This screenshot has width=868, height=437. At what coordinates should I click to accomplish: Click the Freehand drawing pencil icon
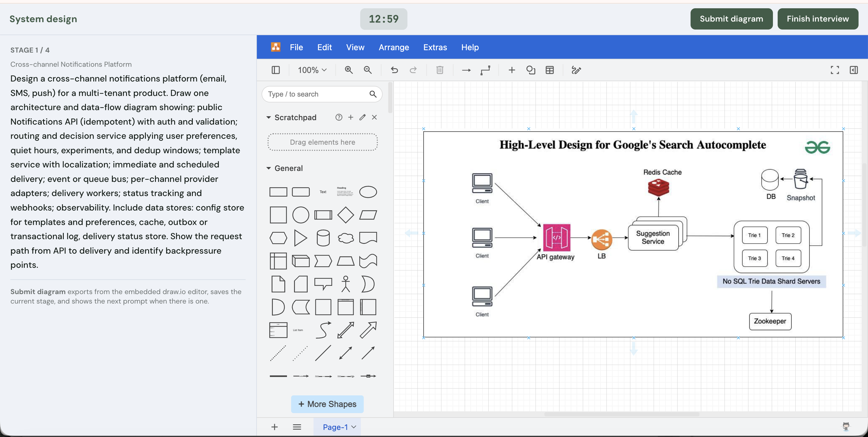(x=576, y=70)
